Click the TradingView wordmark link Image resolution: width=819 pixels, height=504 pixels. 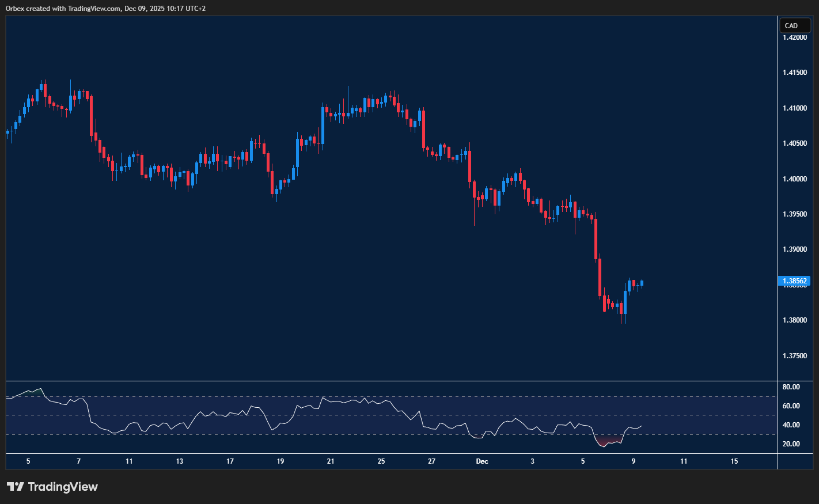pyautogui.click(x=63, y=486)
